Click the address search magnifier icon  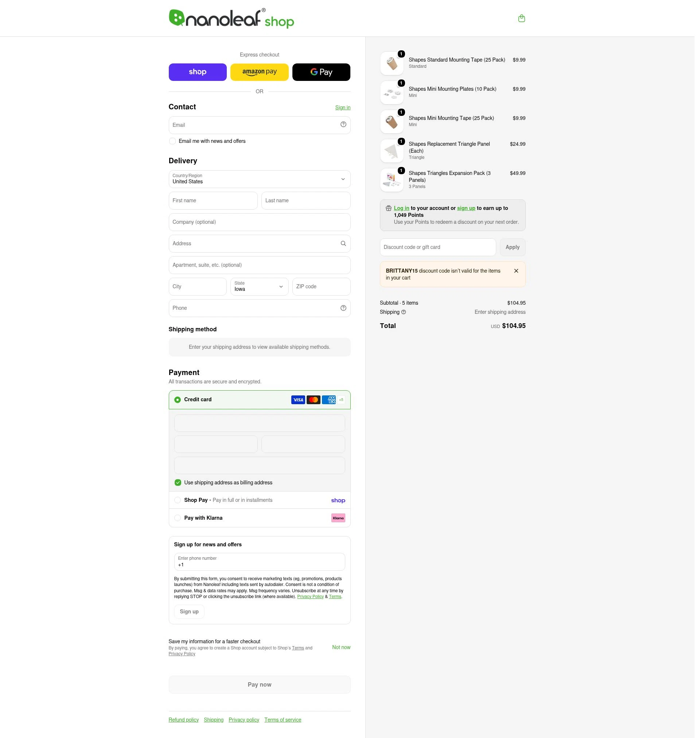[346, 245]
